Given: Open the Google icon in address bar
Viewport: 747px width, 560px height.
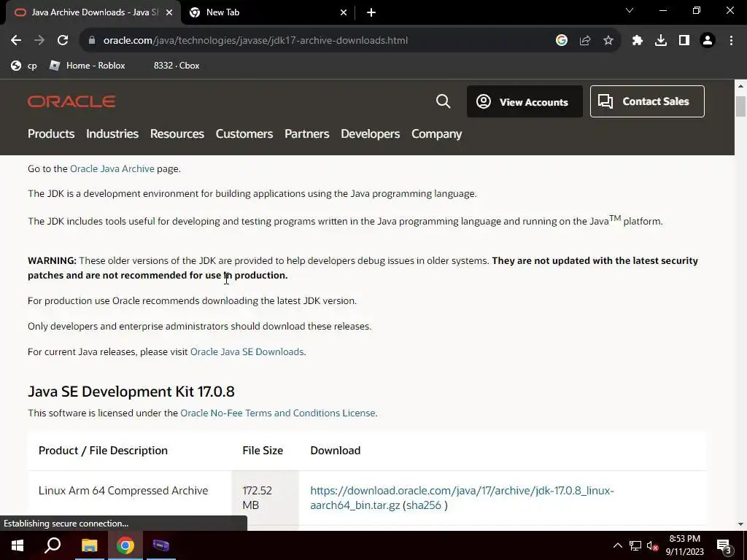Looking at the screenshot, I should click(561, 41).
